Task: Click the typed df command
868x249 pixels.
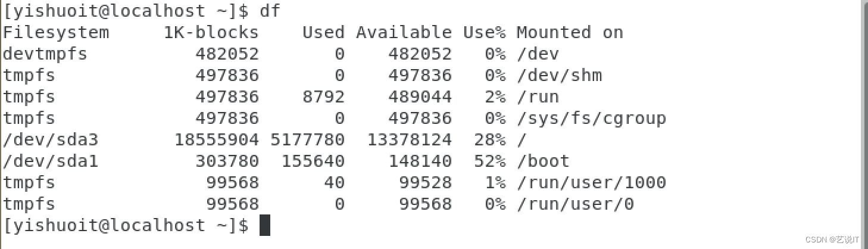Action: (x=270, y=11)
